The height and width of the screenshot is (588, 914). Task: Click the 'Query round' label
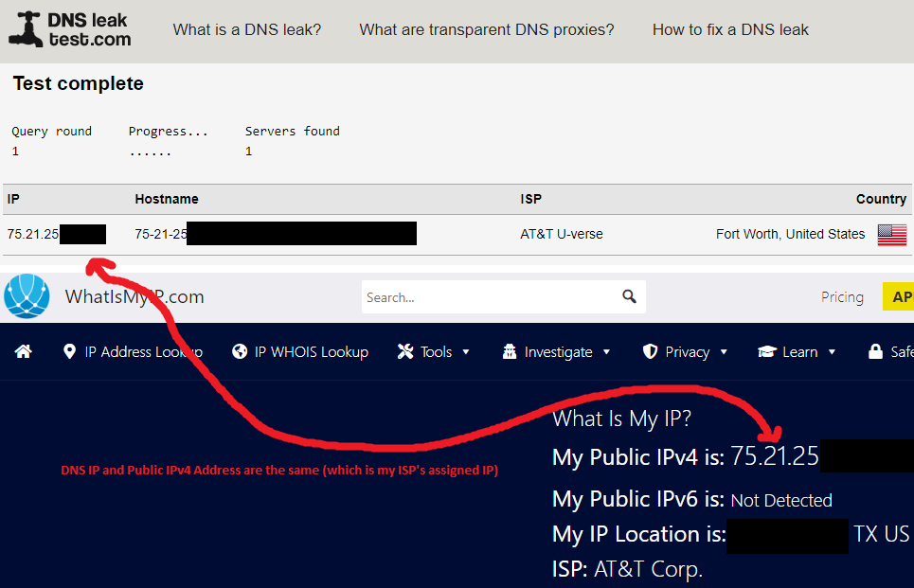pyautogui.click(x=52, y=131)
